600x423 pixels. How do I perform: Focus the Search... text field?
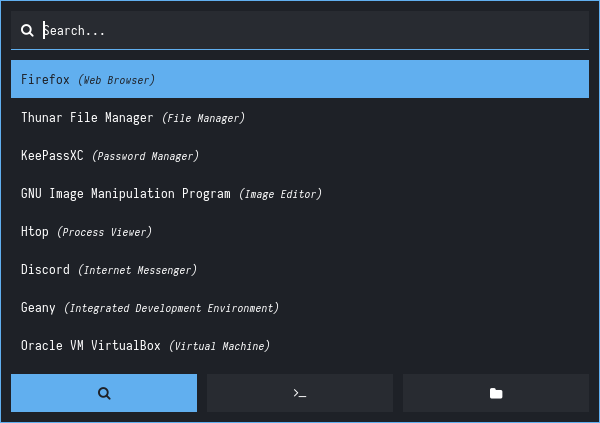coord(300,31)
